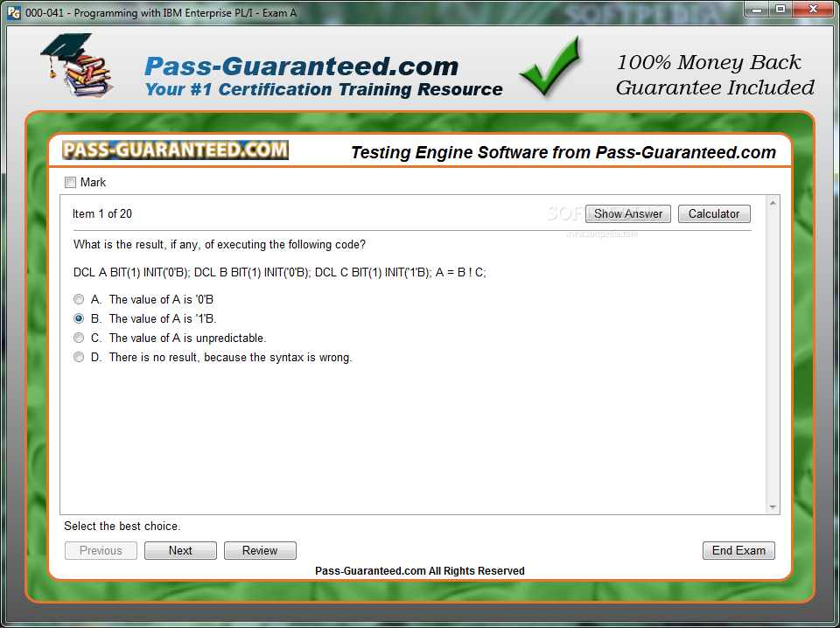
Task: Choose option C unpredictable value
Action: pos(79,338)
